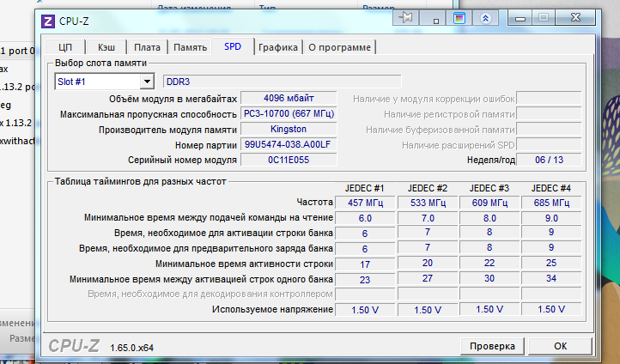
Task: Pin the CPU-Z window with pushpin icon
Action: tap(405, 18)
